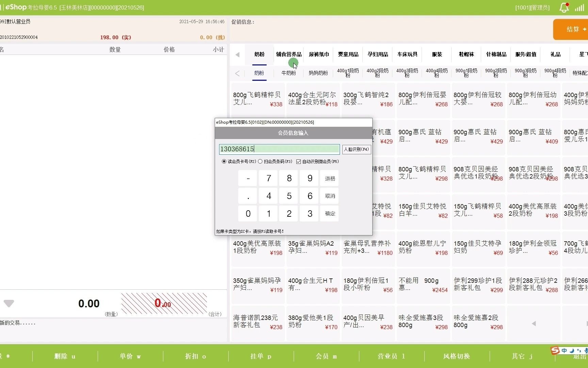Viewport: 588px width, 368px height.
Task: Tap keypad digit 6
Action: [310, 196]
